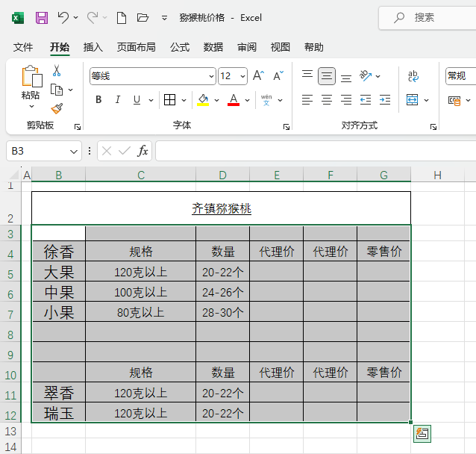Screen dimensions: 476x454
Task: Apply red font color
Action: [x=234, y=99]
